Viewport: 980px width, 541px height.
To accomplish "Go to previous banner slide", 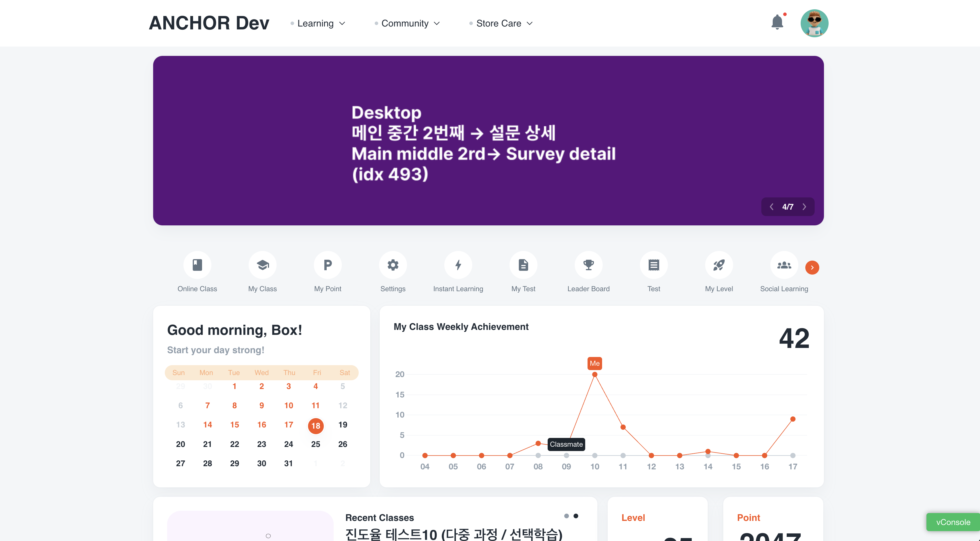I will (772, 207).
